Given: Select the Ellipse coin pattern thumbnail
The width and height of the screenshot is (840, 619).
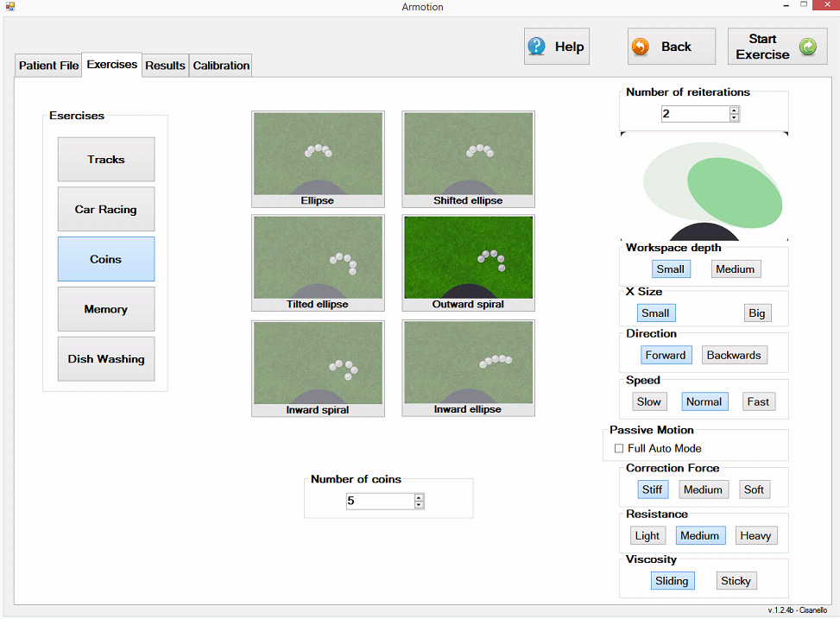Looking at the screenshot, I should 318,159.
